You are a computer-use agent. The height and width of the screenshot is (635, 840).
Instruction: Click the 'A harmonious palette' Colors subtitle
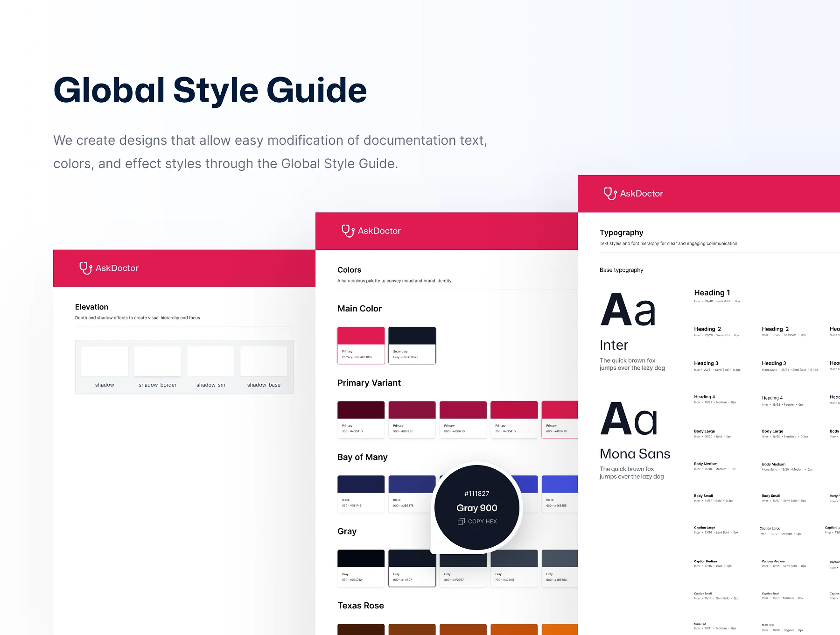point(394,281)
